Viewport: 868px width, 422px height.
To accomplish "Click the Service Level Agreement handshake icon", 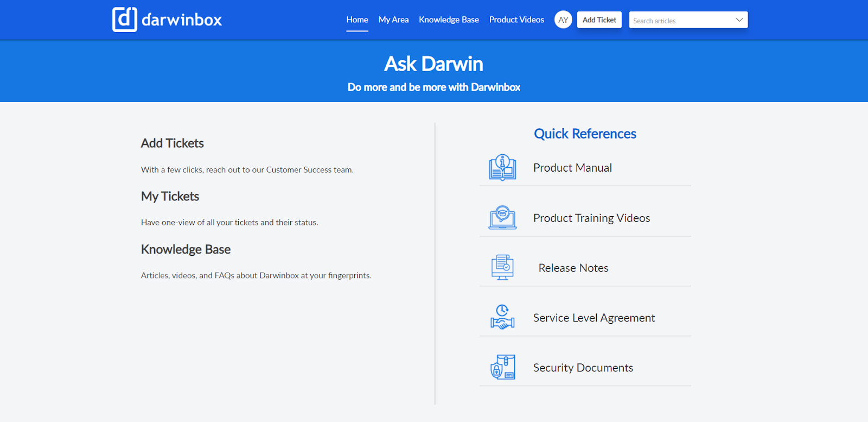I will pyautogui.click(x=502, y=317).
